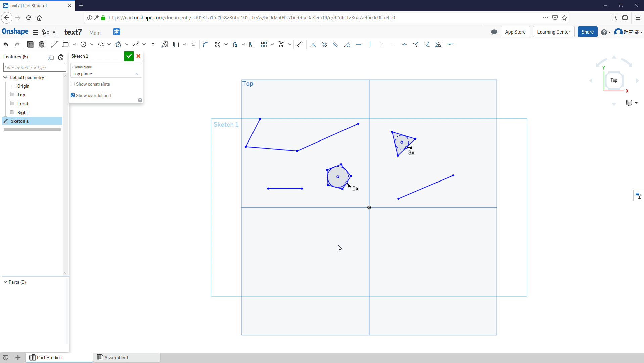Select the Trim scissors tool
The height and width of the screenshot is (363, 644).
pos(217,44)
